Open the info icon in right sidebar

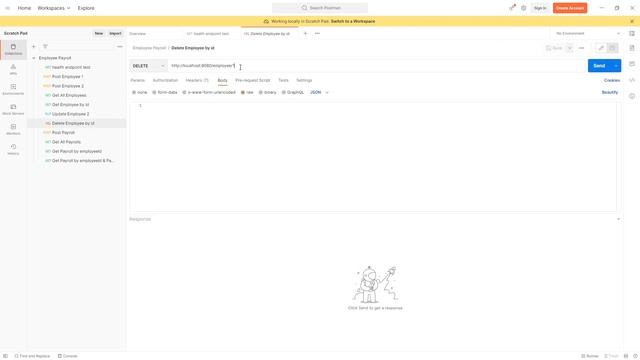[632, 96]
